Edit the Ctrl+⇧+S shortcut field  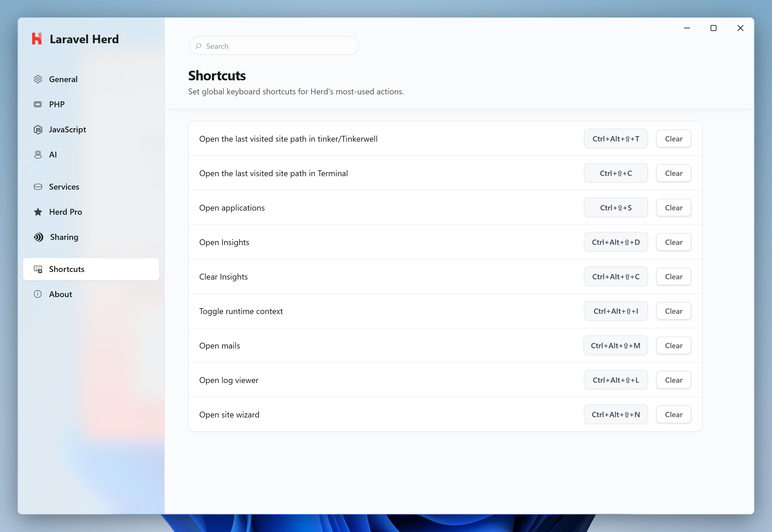tap(616, 208)
